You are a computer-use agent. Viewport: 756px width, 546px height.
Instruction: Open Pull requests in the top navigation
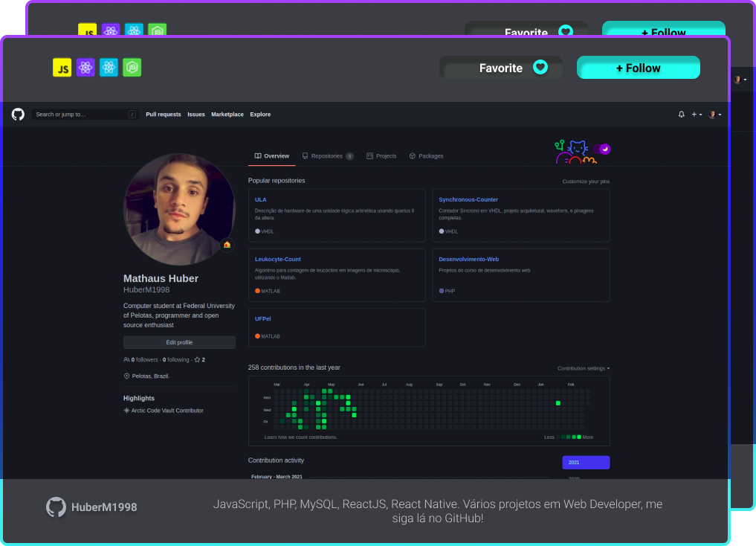pos(164,115)
